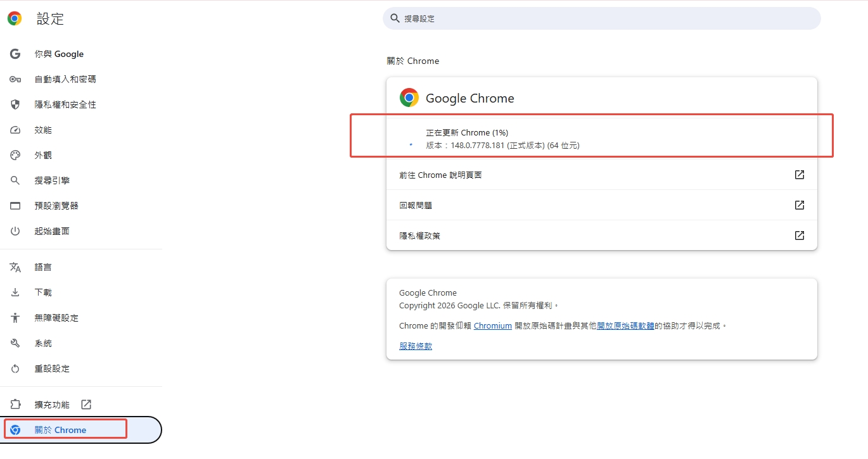Click the Chrome logo beside 設定 title

(x=15, y=18)
